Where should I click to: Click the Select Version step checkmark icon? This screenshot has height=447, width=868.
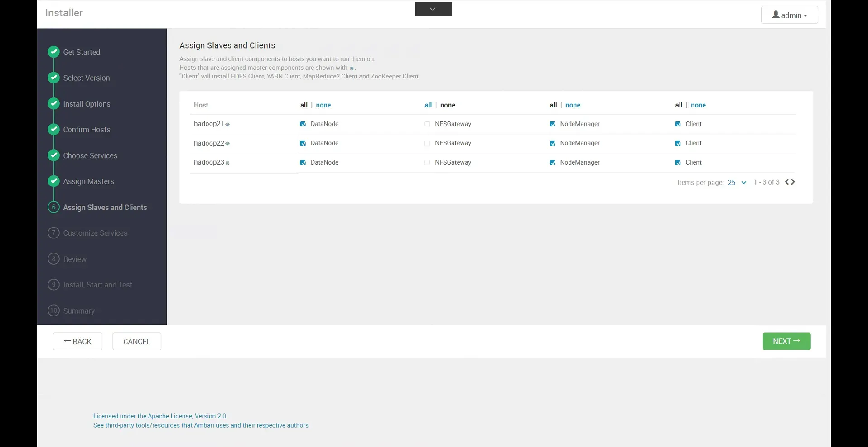click(x=53, y=78)
